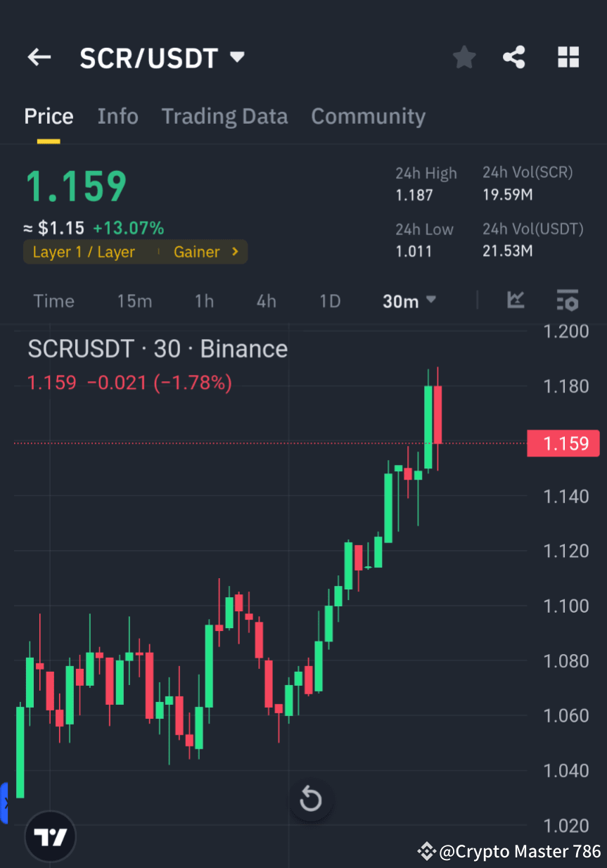Switch to line chart view icon

516,300
